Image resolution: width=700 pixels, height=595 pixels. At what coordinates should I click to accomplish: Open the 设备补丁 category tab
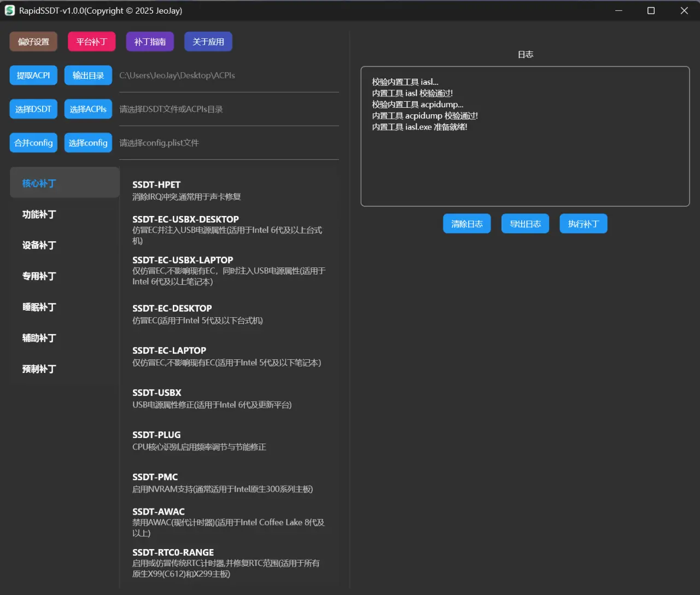[x=39, y=245]
